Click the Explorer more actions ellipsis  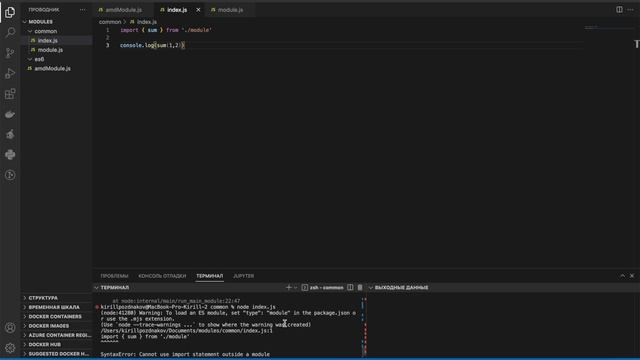[83, 9]
